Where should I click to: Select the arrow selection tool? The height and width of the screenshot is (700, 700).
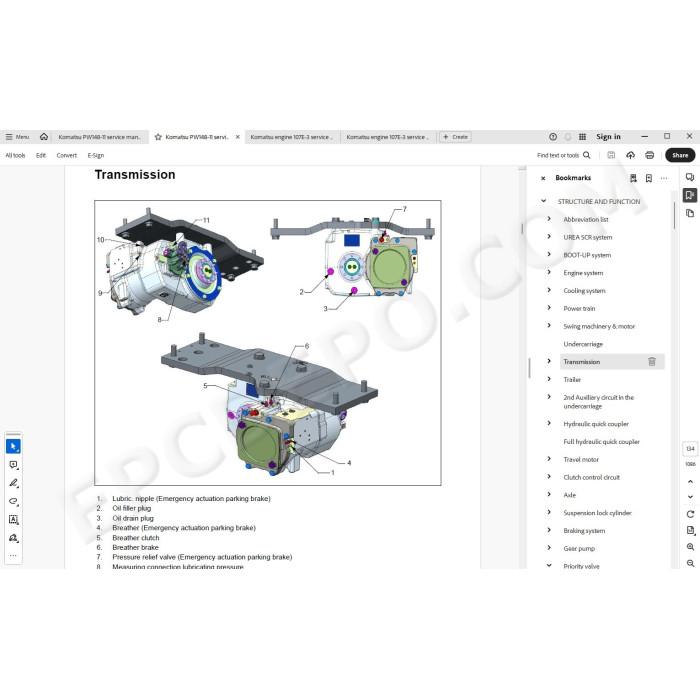click(x=13, y=446)
